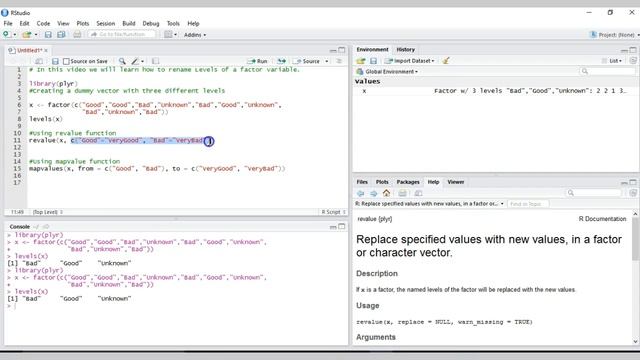
Task: Open the Project (None) menu
Action: coord(615,35)
